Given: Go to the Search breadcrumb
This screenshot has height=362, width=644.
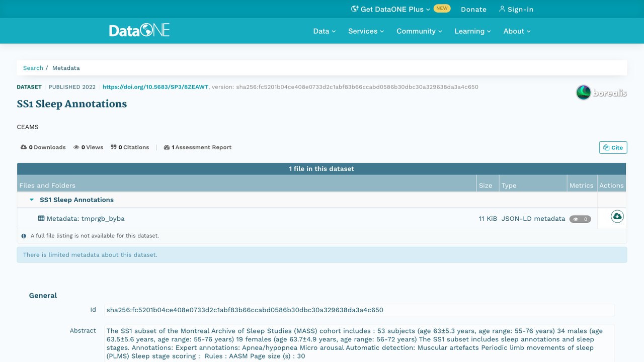Looking at the screenshot, I should click(33, 68).
